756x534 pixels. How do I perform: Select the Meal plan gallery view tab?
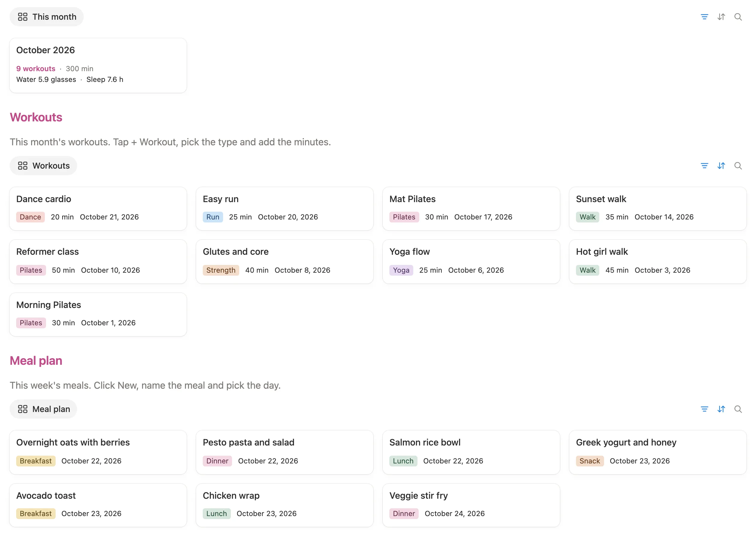pos(43,409)
